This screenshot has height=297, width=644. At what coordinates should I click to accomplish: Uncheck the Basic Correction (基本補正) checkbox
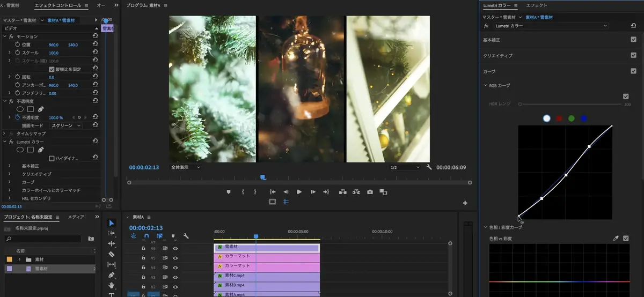point(633,40)
